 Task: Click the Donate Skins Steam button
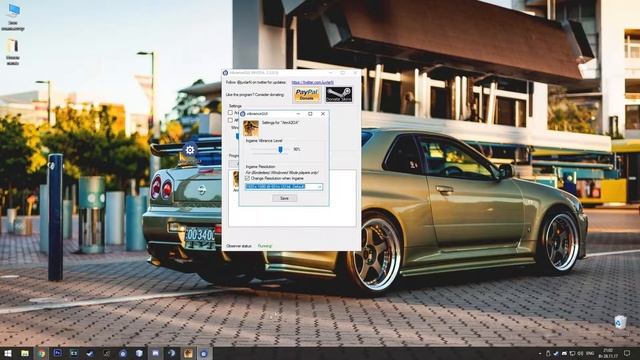(x=339, y=95)
